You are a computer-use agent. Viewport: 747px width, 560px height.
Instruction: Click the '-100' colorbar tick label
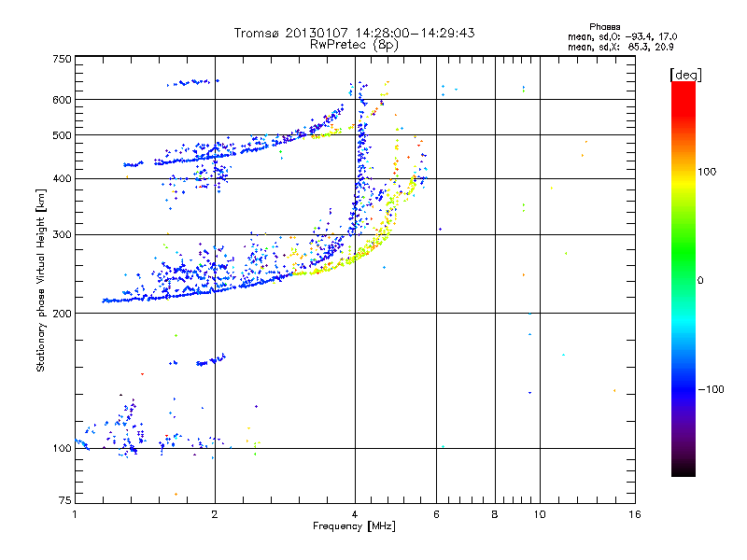coord(712,389)
